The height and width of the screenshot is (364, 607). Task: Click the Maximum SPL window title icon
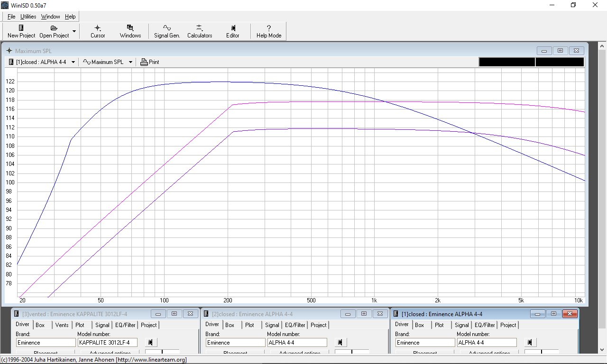9,51
